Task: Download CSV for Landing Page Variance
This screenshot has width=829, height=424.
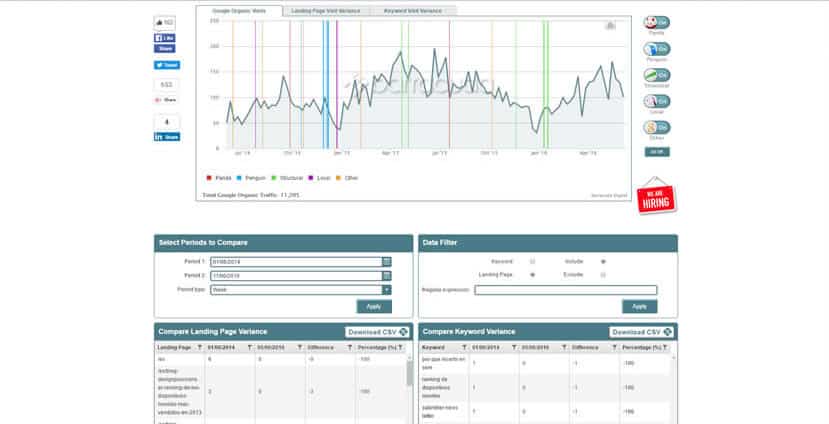Action: pos(377,332)
